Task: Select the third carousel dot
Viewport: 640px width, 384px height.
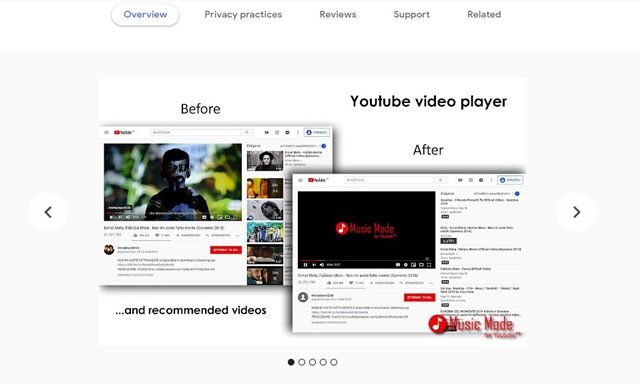Action: pos(312,362)
